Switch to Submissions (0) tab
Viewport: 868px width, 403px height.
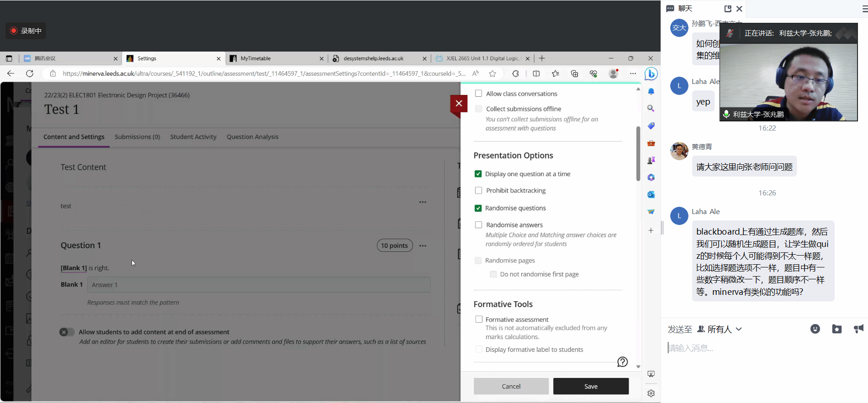(x=137, y=137)
